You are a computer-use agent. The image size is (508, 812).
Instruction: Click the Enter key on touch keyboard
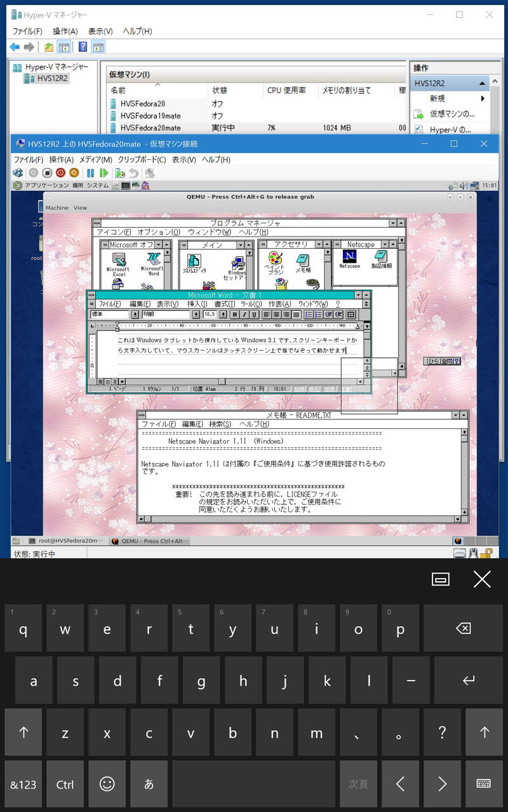469,680
